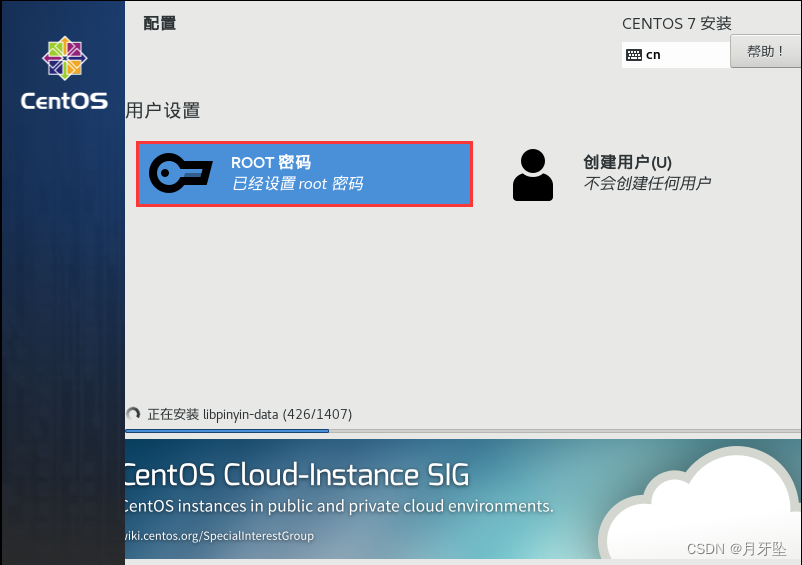Open the ROOT 密码 settings spoke
This screenshot has width=802, height=565.
click(304, 174)
